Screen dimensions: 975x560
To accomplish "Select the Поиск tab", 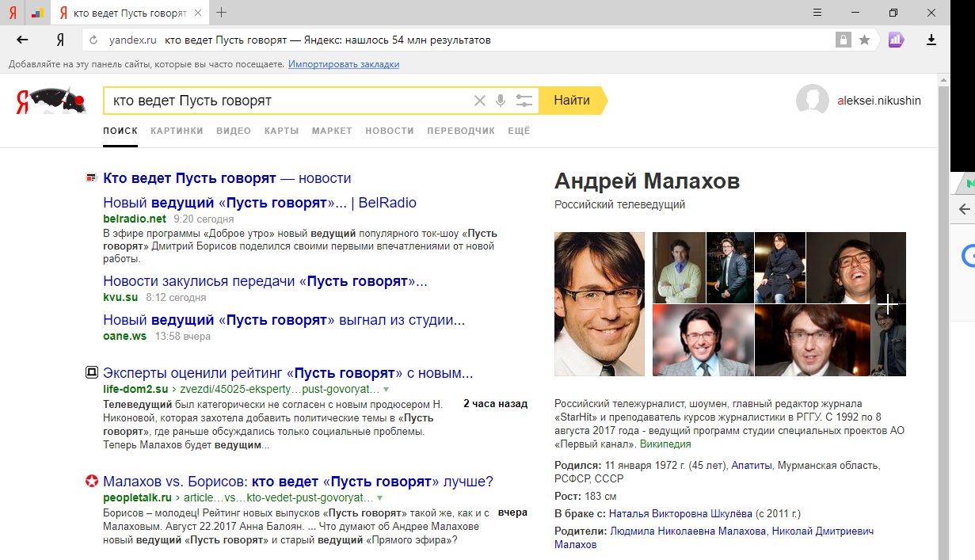I will point(120,131).
